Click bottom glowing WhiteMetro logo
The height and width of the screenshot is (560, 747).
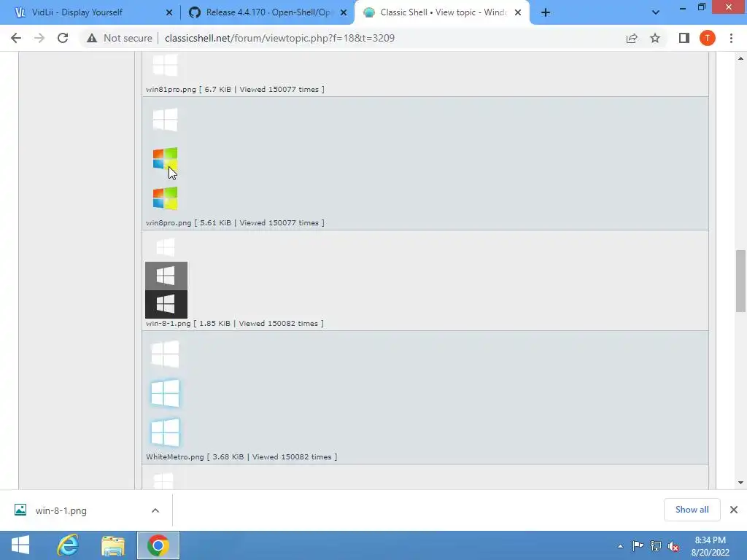(165, 432)
